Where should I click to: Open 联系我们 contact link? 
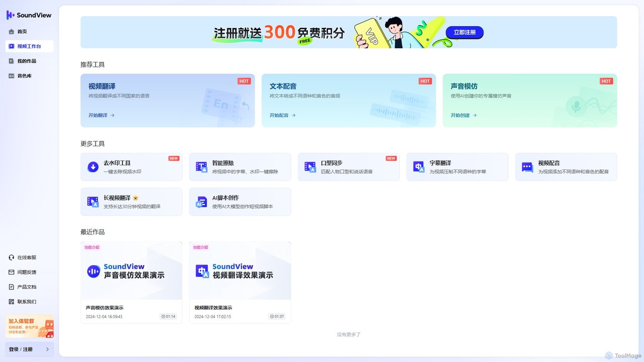click(27, 302)
